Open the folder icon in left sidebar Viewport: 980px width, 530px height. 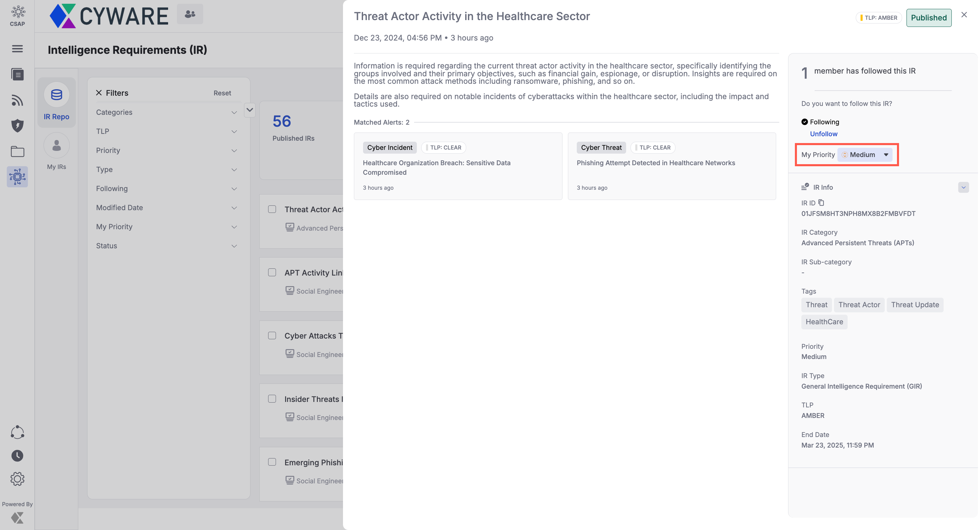[x=17, y=152]
